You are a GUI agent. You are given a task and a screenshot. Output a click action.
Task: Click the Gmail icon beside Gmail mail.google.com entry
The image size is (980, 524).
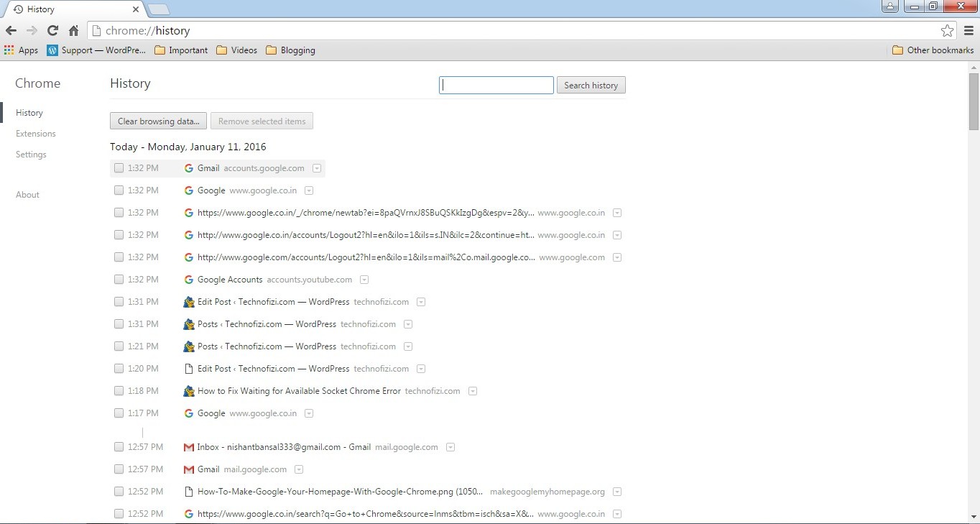tap(189, 469)
